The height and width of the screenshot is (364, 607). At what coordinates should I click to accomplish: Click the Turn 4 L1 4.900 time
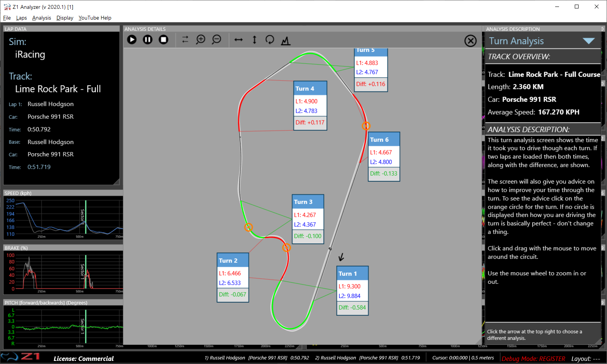pos(306,101)
